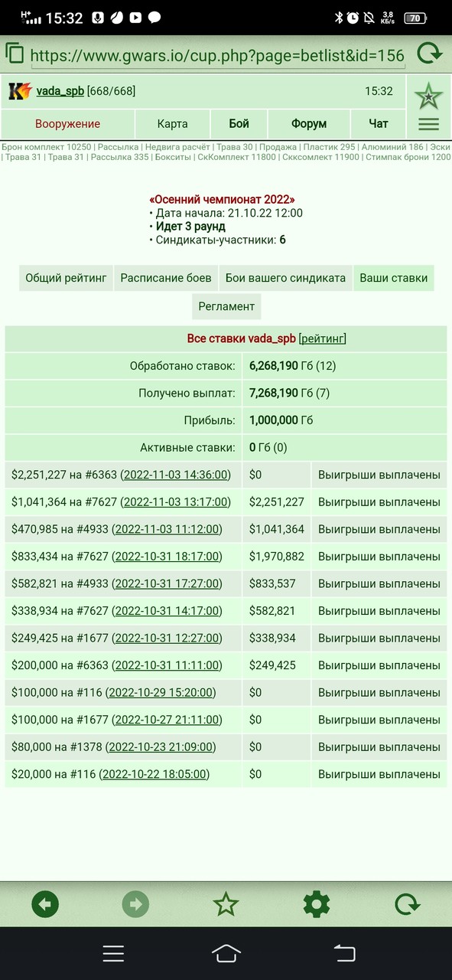Open tabs icon beside the URL

point(15,53)
